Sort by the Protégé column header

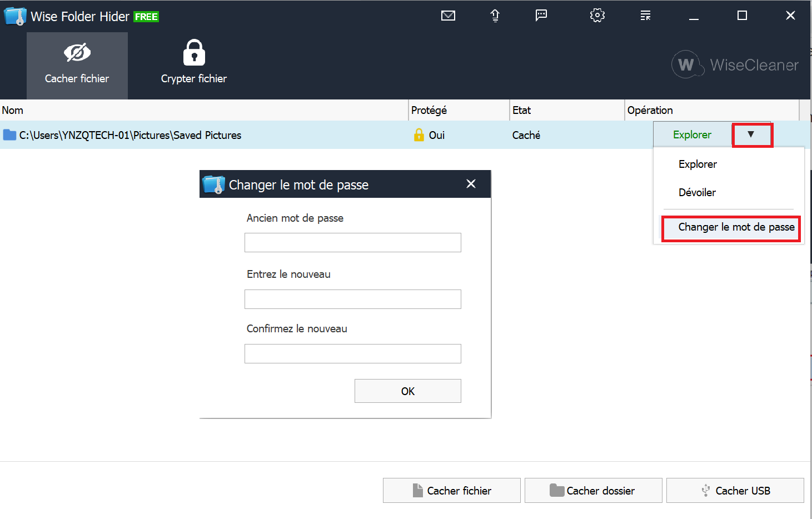click(x=459, y=111)
